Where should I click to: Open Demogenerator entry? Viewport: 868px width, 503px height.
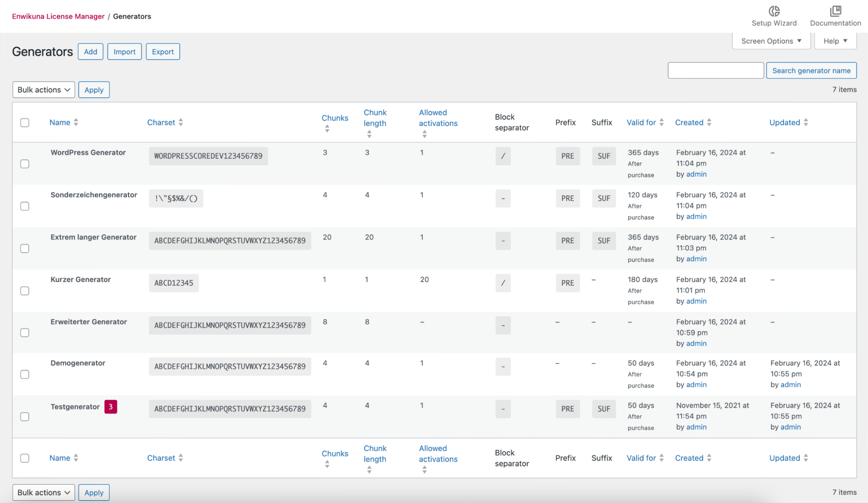click(78, 363)
